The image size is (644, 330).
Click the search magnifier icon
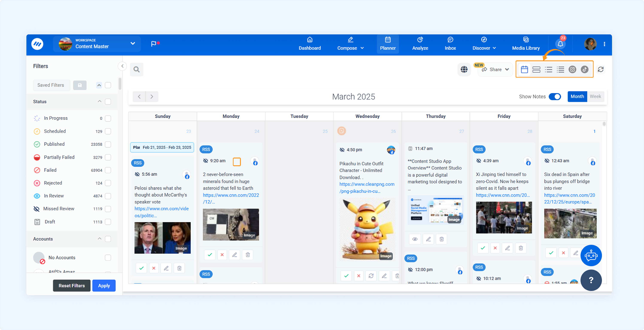(x=137, y=69)
